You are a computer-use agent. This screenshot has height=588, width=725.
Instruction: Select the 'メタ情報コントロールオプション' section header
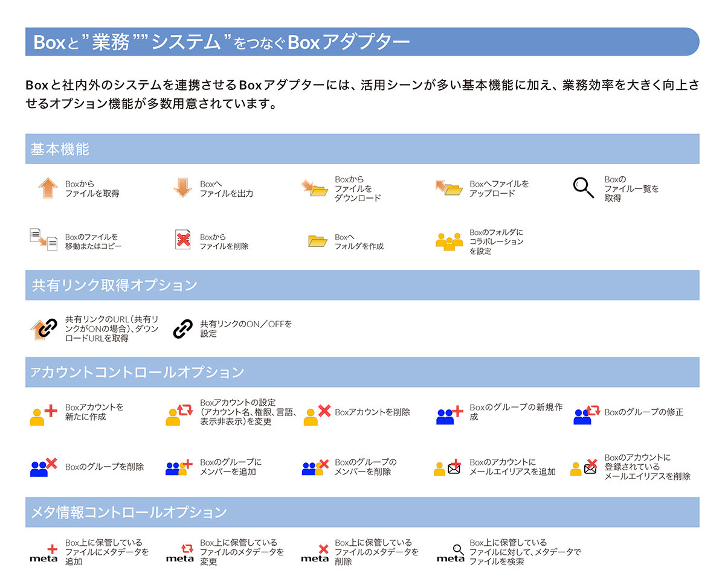[362, 512]
